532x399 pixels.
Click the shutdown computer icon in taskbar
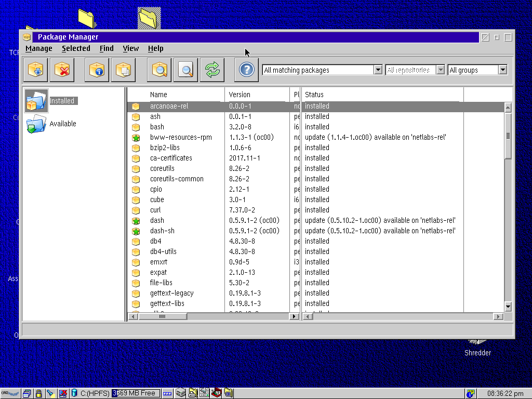pos(63,393)
